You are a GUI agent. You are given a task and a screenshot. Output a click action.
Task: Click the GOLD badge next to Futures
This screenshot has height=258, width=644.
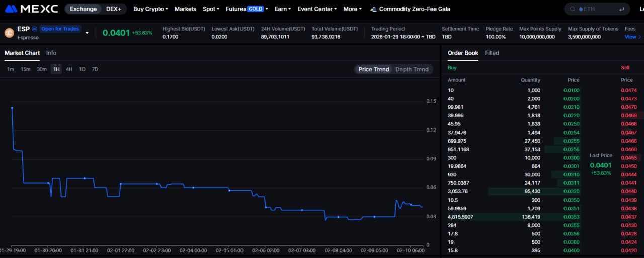[255, 9]
